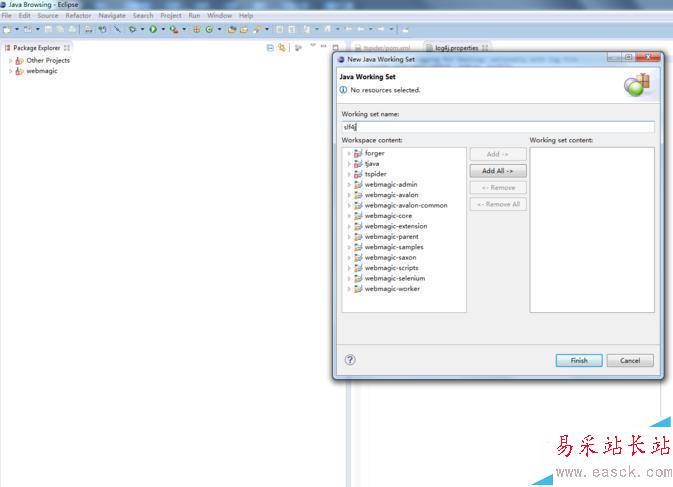Select webmagic-extension project
The width and height of the screenshot is (673, 487).
coord(396,226)
